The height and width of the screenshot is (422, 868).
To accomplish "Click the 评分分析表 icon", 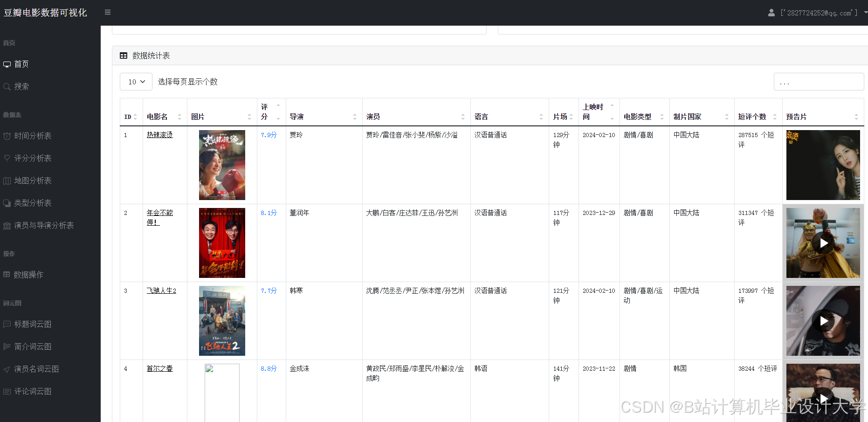I will [7, 159].
